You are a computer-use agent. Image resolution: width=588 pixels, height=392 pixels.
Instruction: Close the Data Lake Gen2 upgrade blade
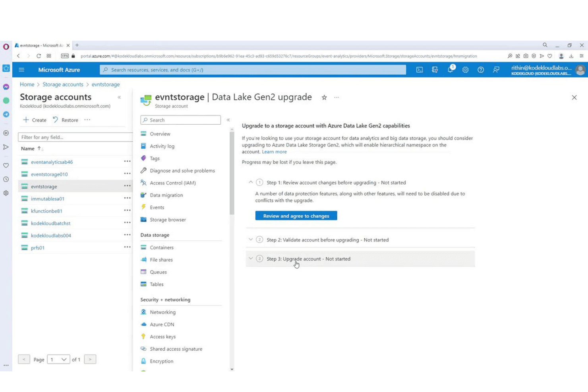574,97
